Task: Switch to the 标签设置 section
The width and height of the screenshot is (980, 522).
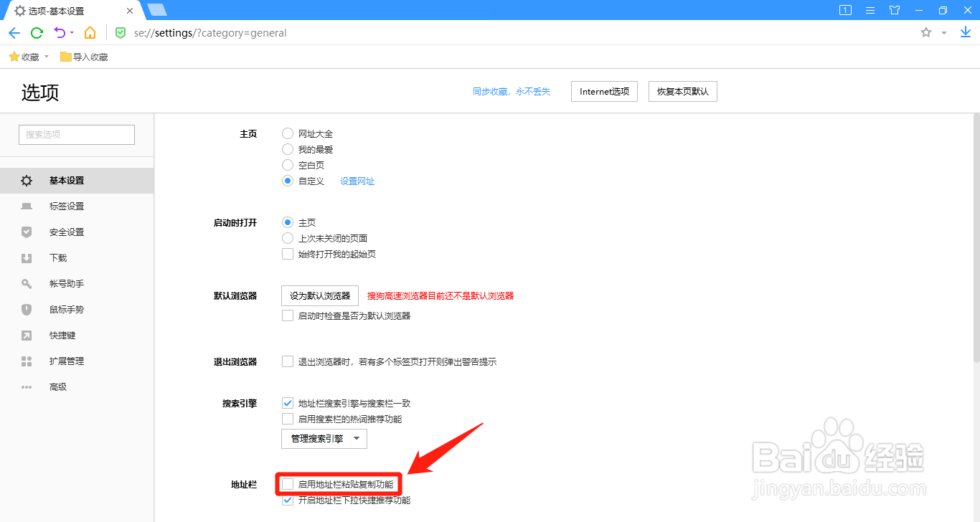Action: [x=67, y=206]
